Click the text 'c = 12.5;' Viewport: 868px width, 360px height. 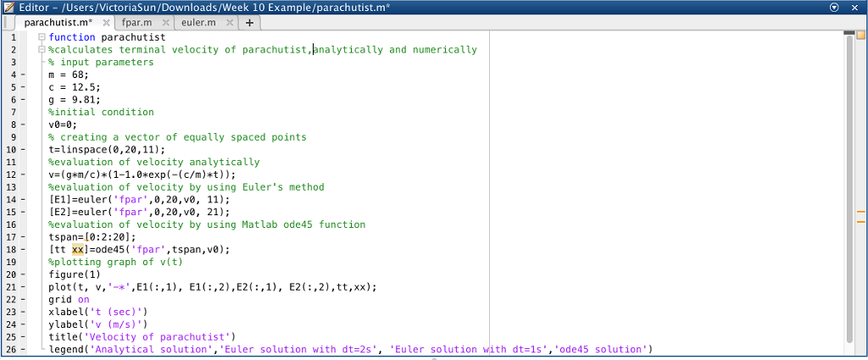[75, 86]
